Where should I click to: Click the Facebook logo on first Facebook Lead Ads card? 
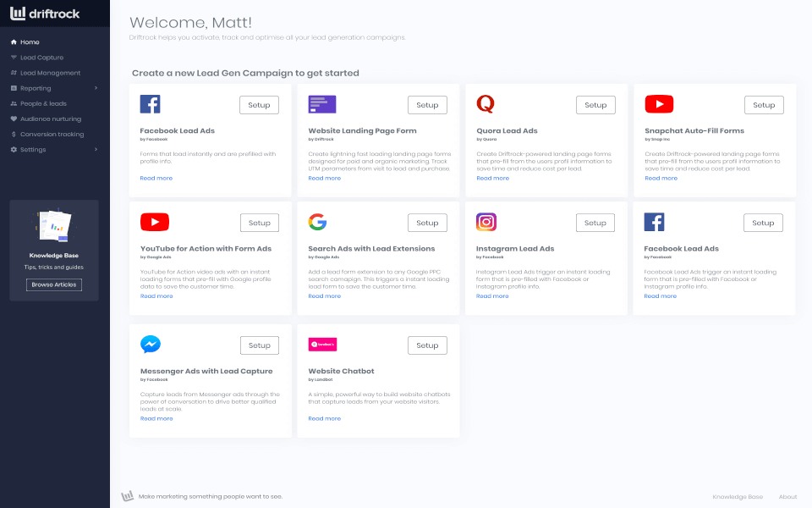click(151, 104)
